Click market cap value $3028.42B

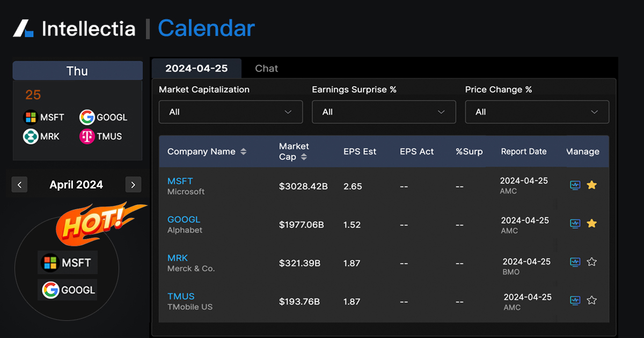click(303, 187)
